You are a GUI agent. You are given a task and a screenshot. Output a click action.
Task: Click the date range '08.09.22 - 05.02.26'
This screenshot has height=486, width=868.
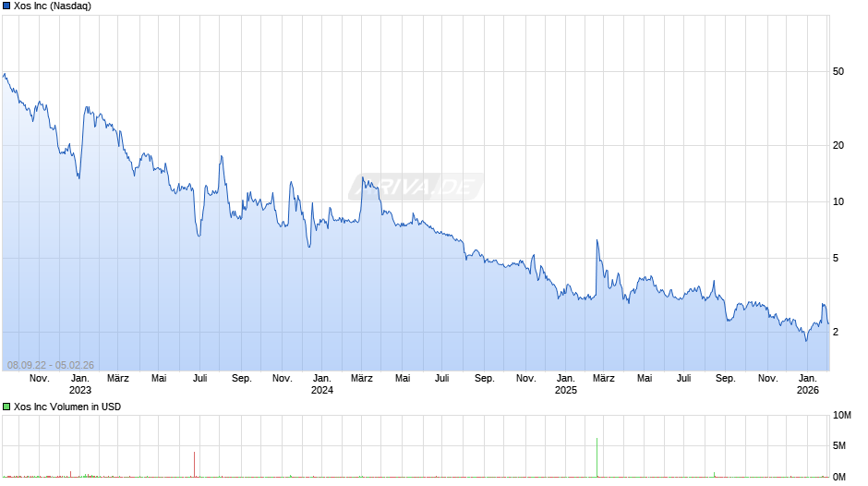[51, 365]
